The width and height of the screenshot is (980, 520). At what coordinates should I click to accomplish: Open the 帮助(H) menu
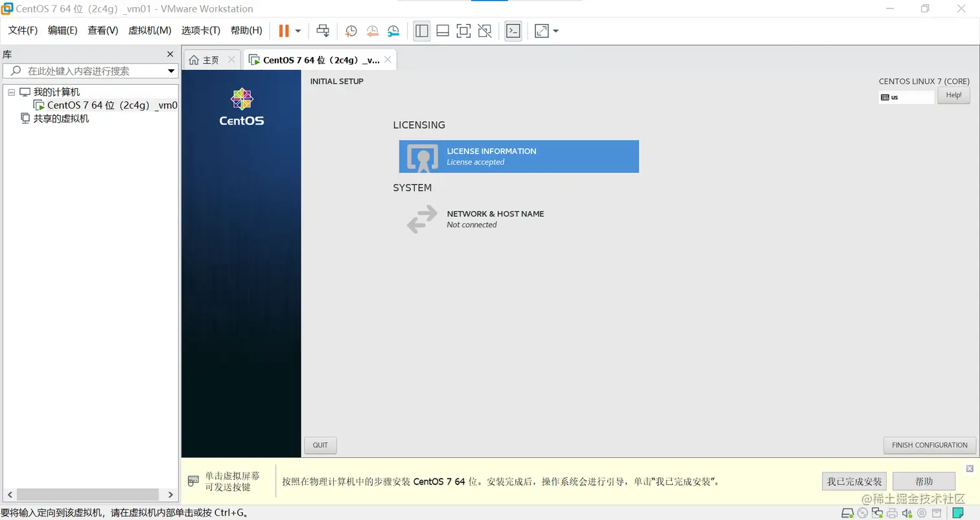click(246, 30)
